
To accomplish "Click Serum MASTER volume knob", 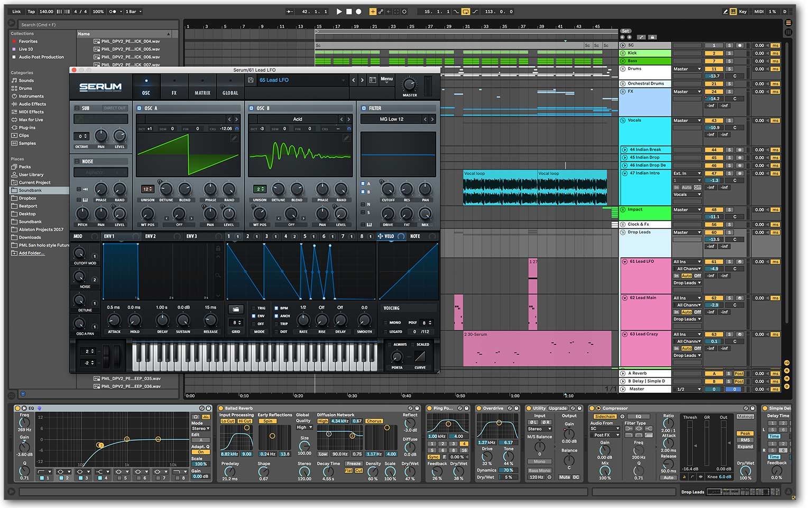I will tap(409, 85).
